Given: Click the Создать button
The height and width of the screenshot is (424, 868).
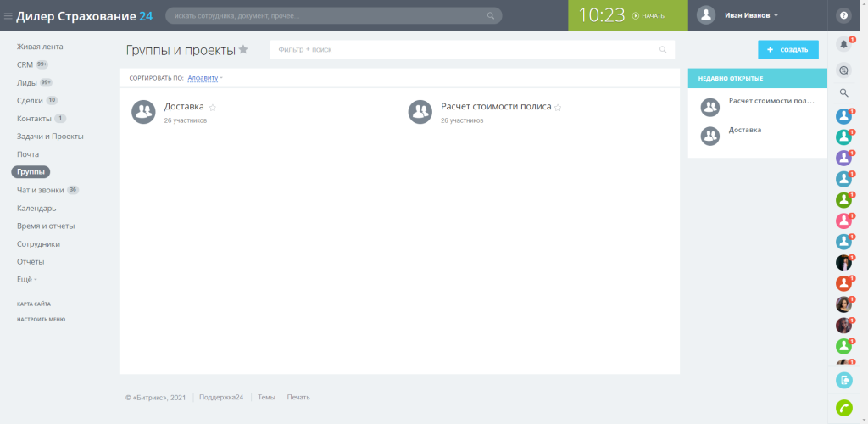Looking at the screenshot, I should tap(787, 50).
